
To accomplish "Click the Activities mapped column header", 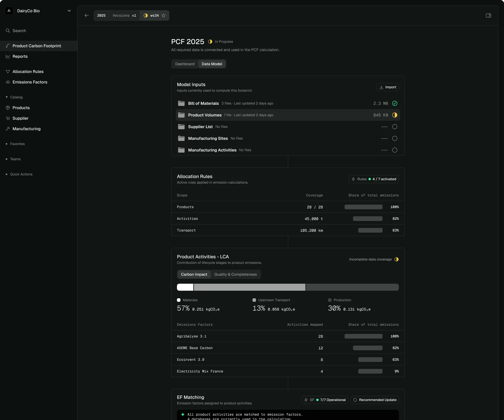I will 305,325.
